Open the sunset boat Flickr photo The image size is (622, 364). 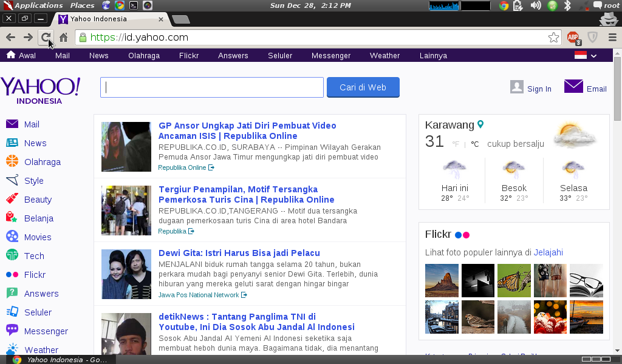[x=586, y=317]
